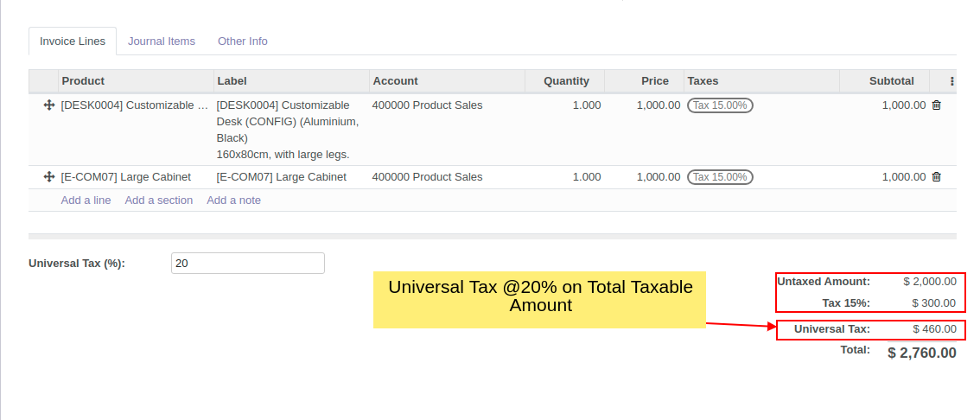Edit the 400000 Product Sales account on Cabinet line
Viewport: 980px width, 420px height.
coord(427,177)
